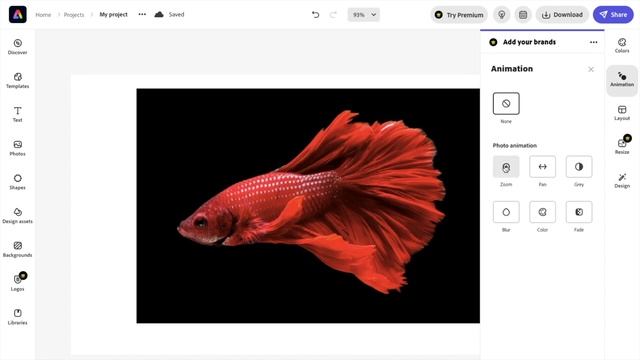Apply Grey photo animation
This screenshot has width=640, height=360.
coord(579,167)
